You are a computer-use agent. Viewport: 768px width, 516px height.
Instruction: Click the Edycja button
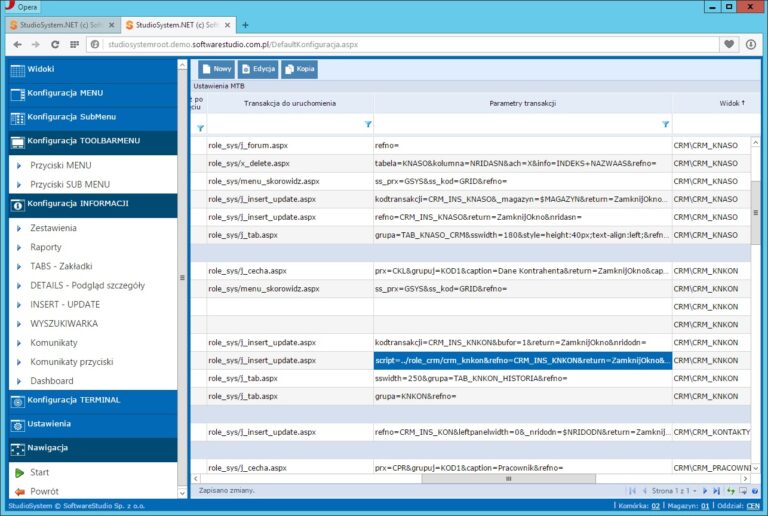coord(258,69)
